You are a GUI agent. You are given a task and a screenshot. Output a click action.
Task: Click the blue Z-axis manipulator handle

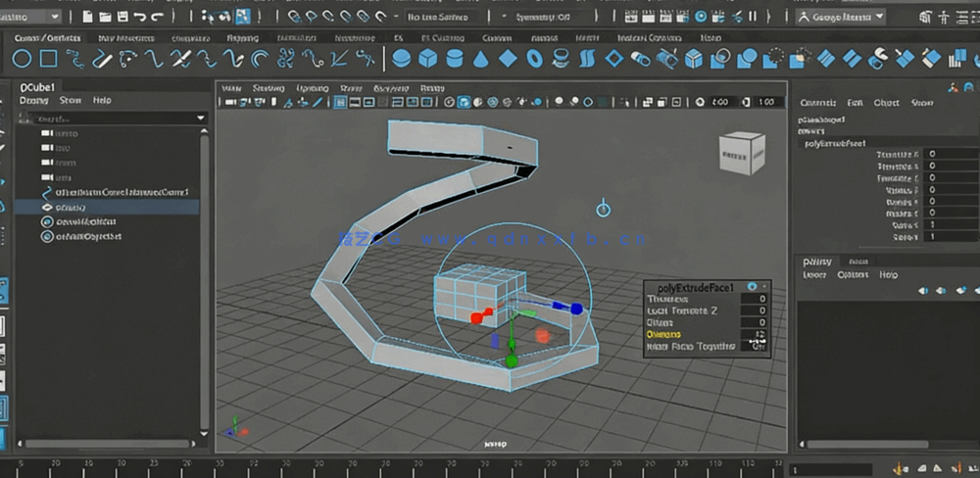click(x=576, y=308)
